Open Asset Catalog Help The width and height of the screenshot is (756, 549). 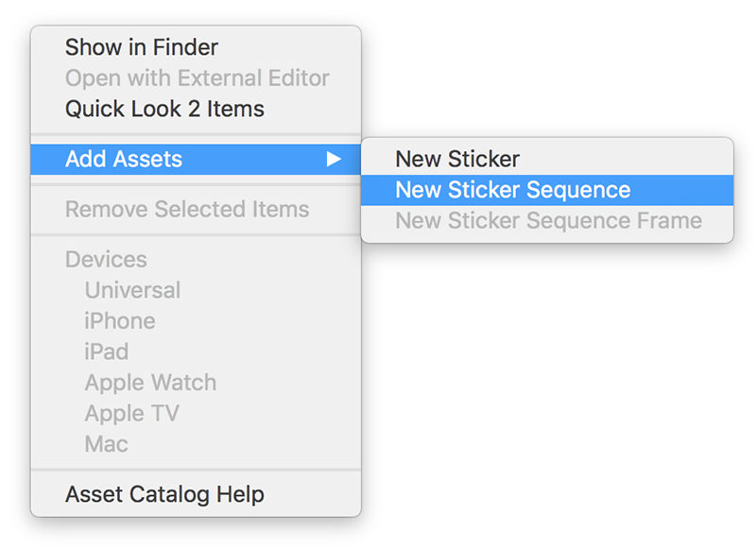164,493
